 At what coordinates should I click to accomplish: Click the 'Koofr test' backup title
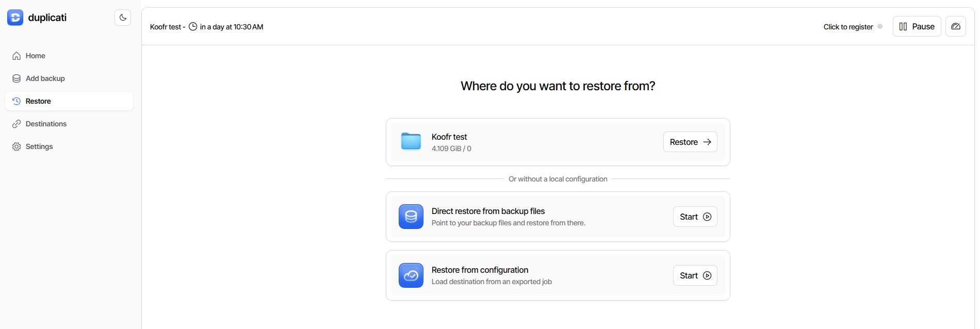[449, 137]
